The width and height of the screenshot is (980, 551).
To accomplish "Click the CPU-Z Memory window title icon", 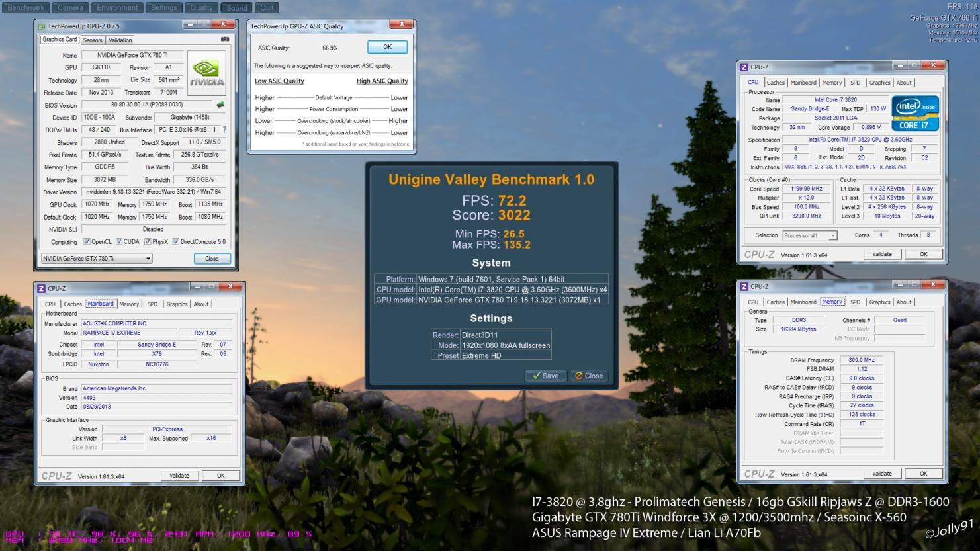I will tap(744, 286).
